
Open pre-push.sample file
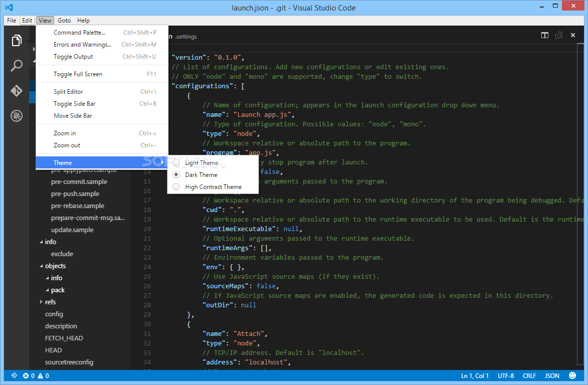tap(75, 194)
